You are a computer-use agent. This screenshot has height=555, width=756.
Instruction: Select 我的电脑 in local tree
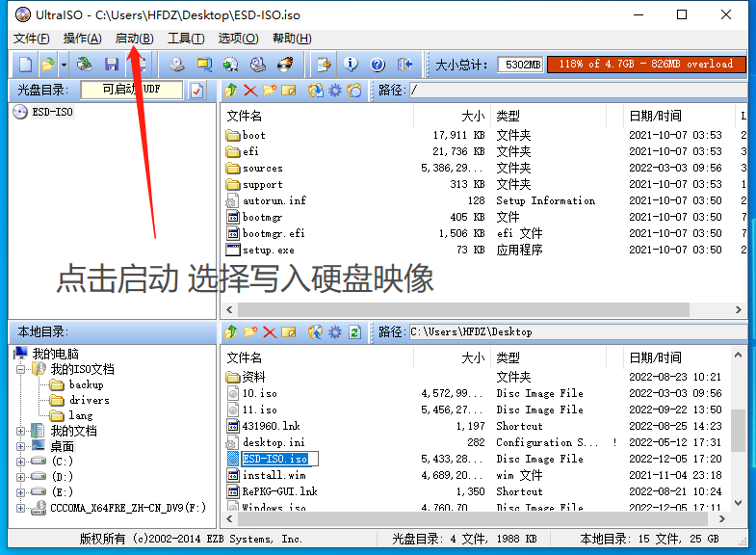coord(56,354)
